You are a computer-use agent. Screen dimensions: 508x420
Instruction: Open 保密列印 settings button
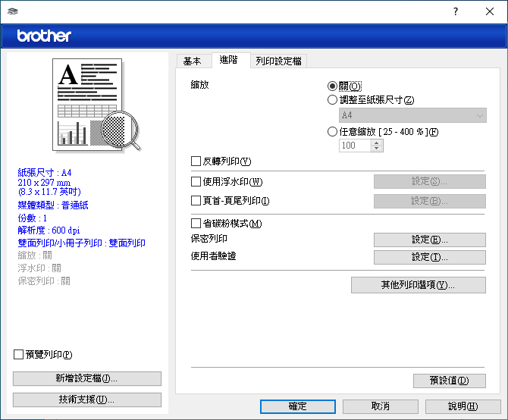429,240
